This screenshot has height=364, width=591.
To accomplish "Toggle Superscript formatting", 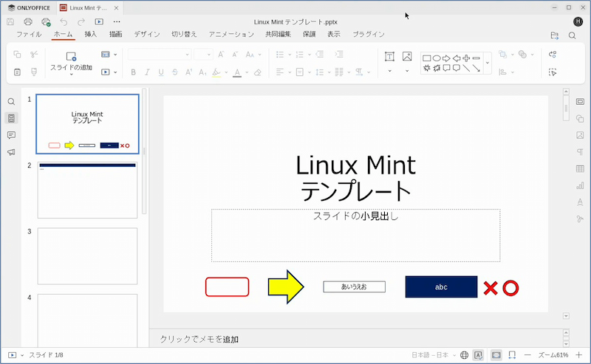I will tap(189, 72).
